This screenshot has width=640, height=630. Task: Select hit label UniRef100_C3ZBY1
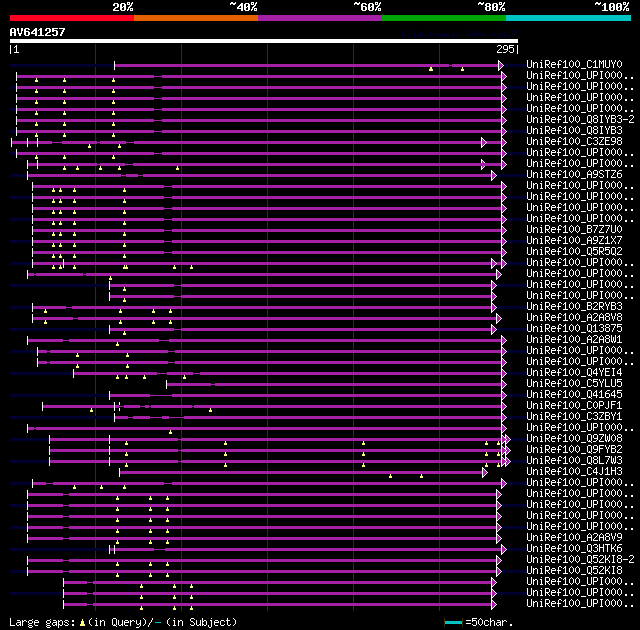[574, 417]
